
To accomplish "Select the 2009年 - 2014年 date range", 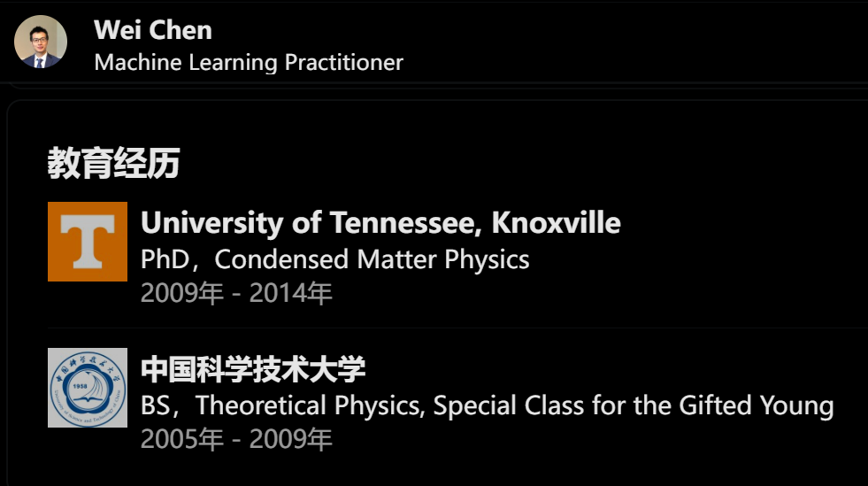I will (236, 293).
